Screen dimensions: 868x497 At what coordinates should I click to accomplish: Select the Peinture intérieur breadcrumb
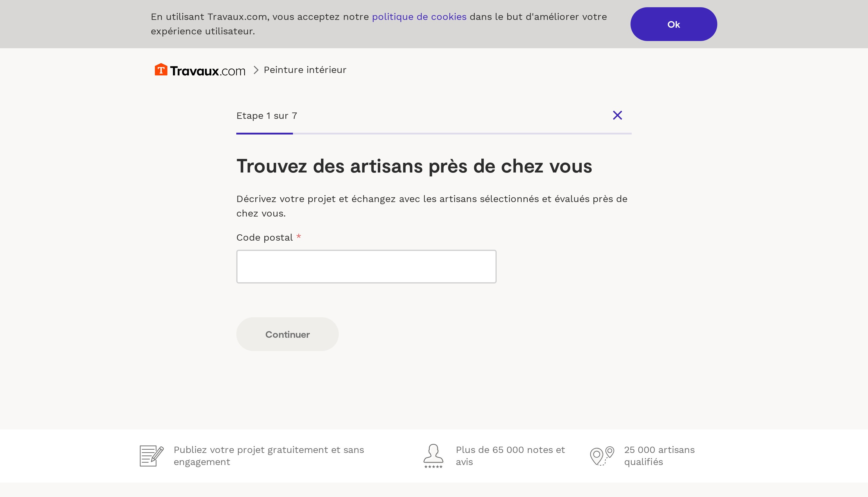tap(305, 70)
